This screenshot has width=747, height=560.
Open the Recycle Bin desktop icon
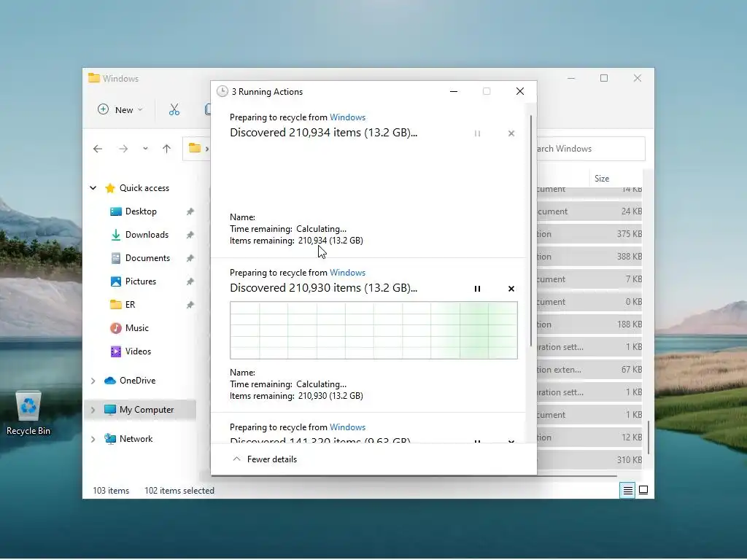[28, 413]
